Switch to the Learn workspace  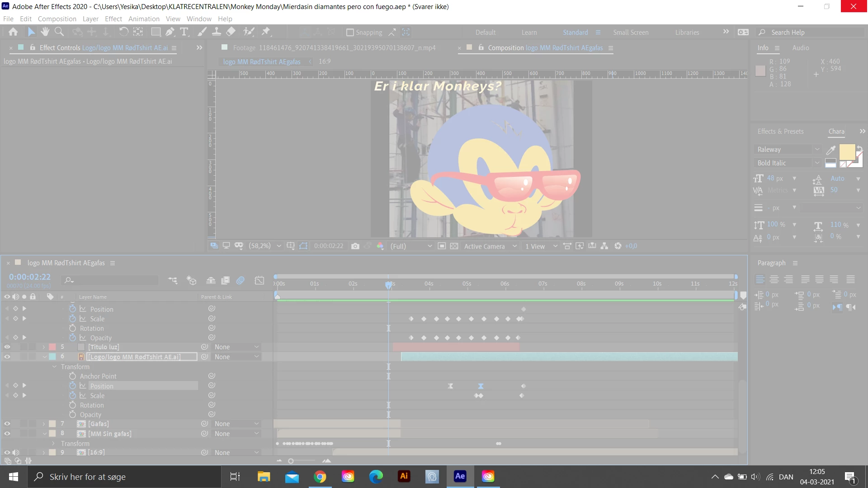[529, 33]
